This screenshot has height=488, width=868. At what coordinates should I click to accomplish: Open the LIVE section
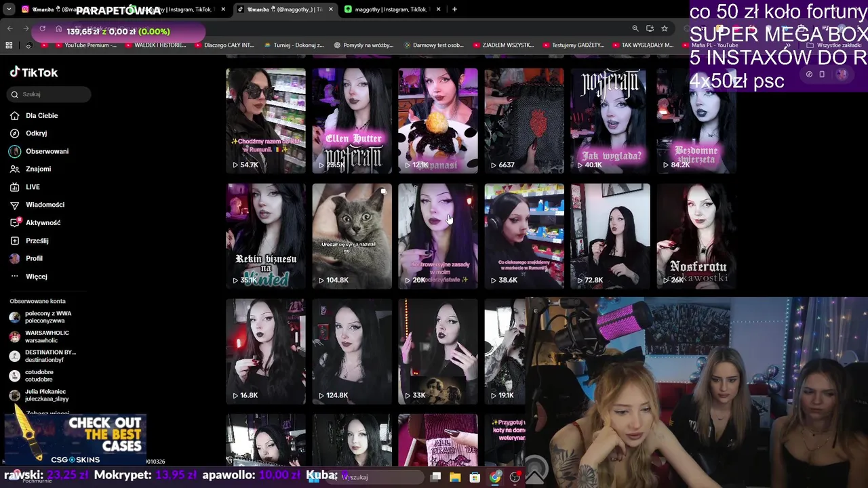pos(33,187)
